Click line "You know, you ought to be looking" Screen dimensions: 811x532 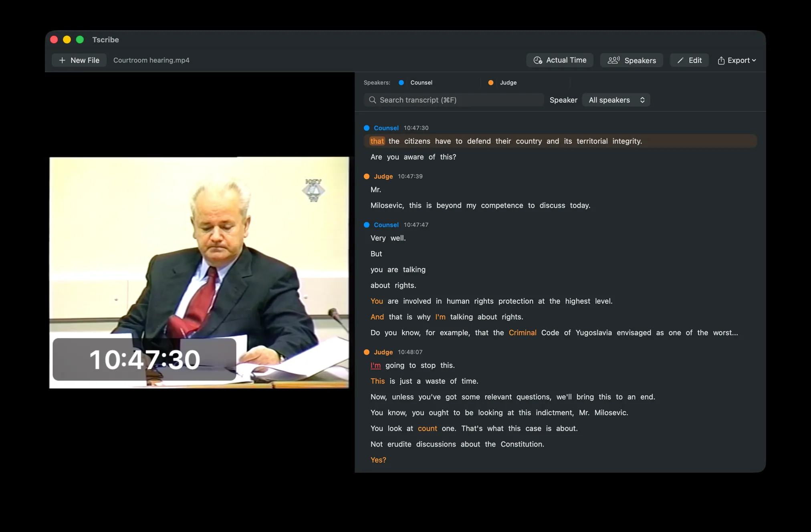499,413
